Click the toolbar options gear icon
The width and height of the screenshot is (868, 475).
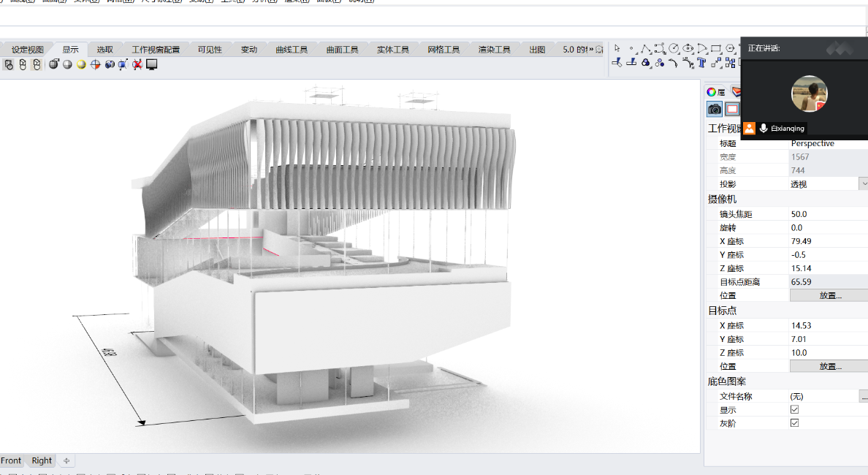click(600, 50)
